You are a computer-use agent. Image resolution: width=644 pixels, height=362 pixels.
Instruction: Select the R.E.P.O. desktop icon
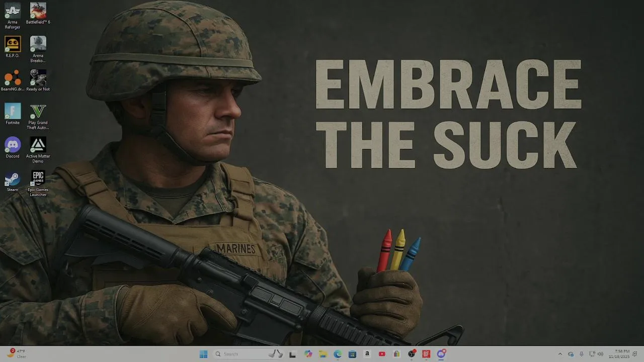pyautogui.click(x=13, y=47)
